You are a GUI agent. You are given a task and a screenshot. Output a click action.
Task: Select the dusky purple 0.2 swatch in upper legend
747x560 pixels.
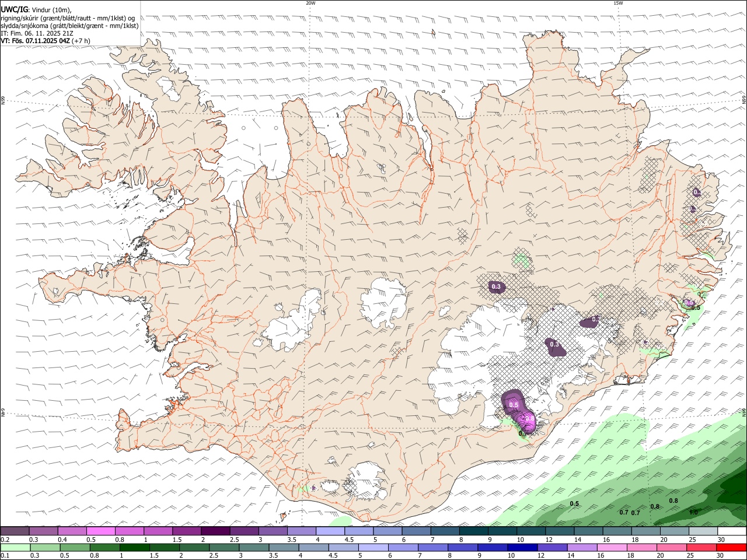(x=15, y=531)
